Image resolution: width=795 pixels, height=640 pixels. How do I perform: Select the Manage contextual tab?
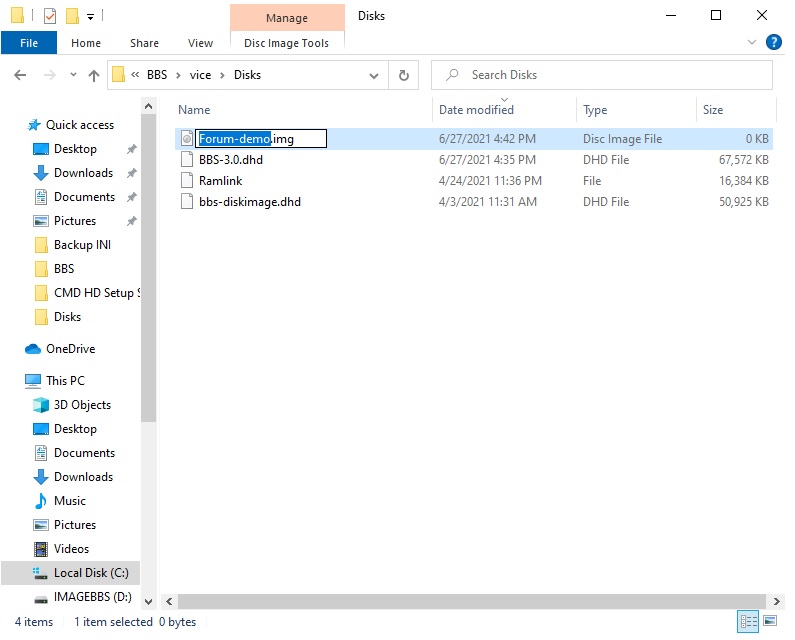(287, 18)
